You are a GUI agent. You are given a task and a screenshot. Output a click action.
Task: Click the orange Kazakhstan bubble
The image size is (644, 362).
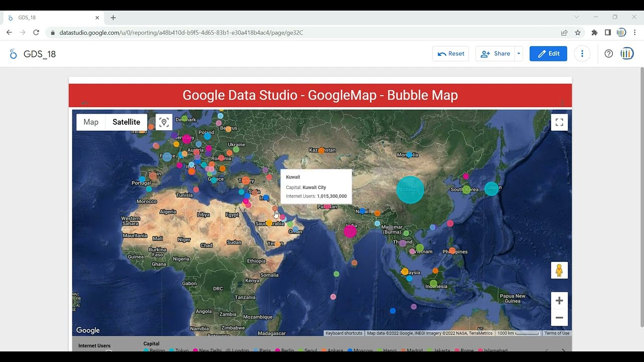321,150
